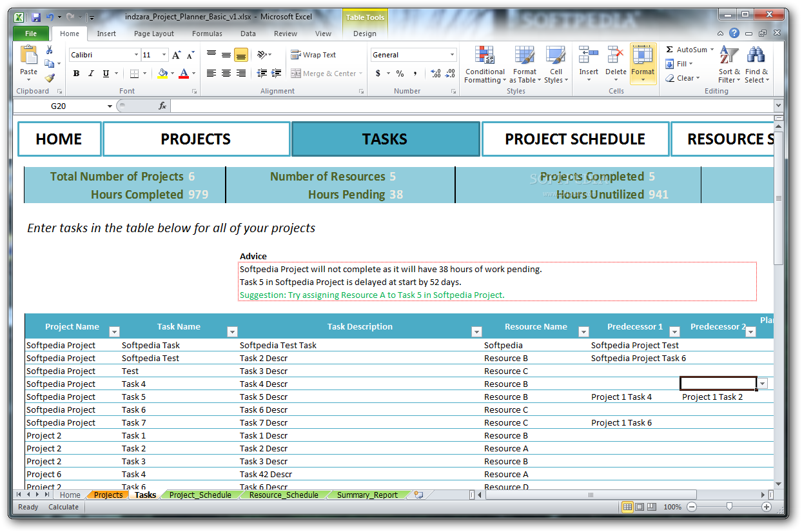Click the zoom level slider handle
The width and height of the screenshot is (802, 532).
[729, 507]
